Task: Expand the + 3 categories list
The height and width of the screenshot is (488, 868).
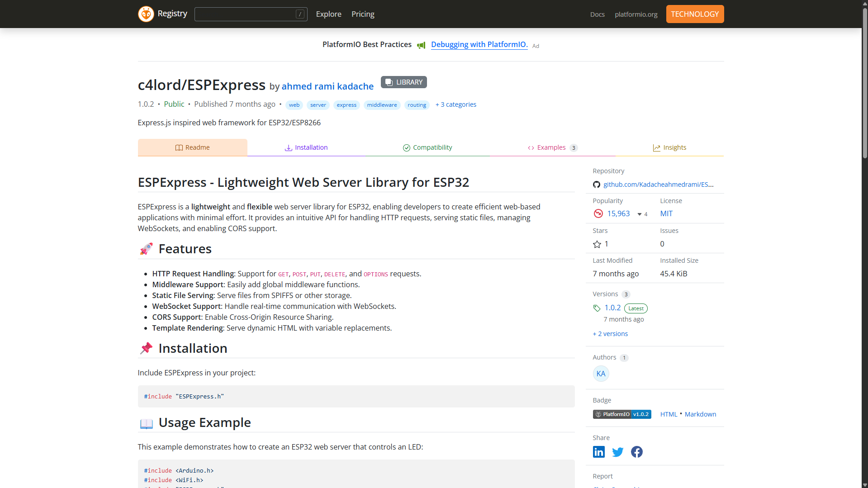Action: (455, 104)
